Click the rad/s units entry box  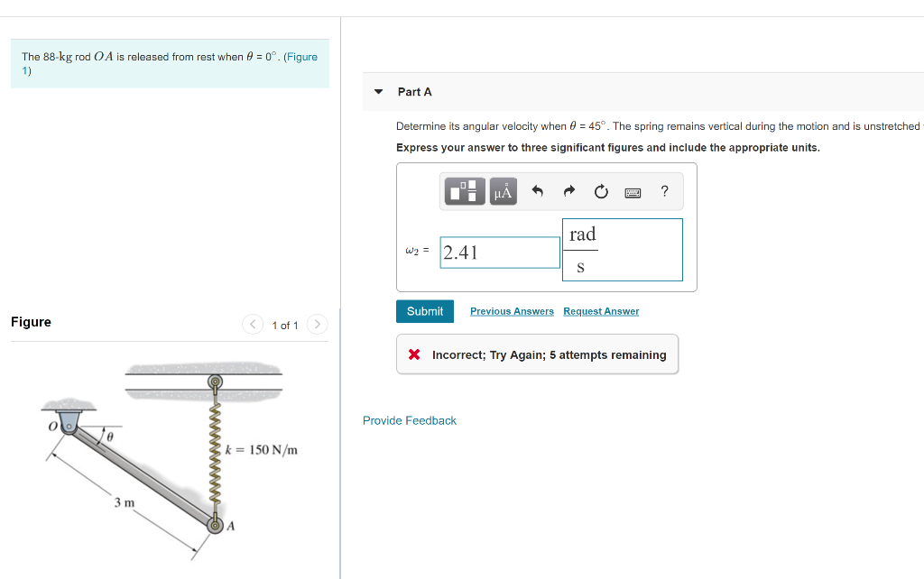(x=623, y=250)
